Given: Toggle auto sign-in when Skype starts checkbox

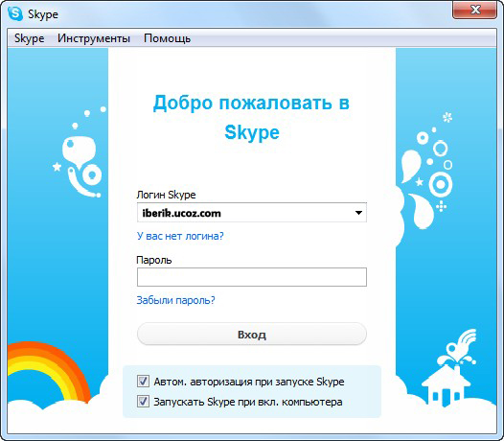Looking at the screenshot, I should (143, 382).
